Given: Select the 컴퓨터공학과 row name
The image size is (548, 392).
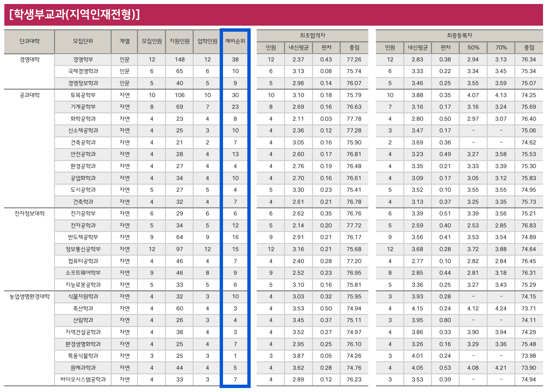Looking at the screenshot, I should pyautogui.click(x=83, y=261).
